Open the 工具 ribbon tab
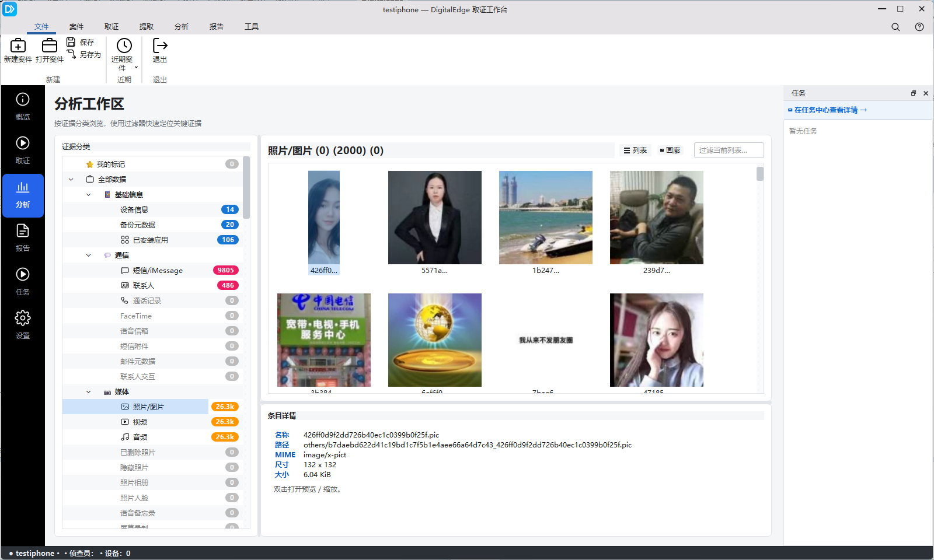 point(252,27)
